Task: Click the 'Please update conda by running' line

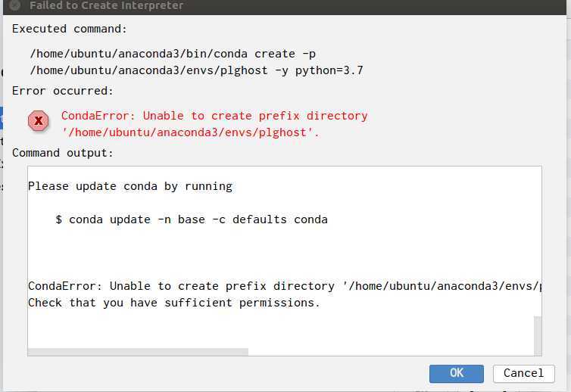Action: tap(130, 186)
